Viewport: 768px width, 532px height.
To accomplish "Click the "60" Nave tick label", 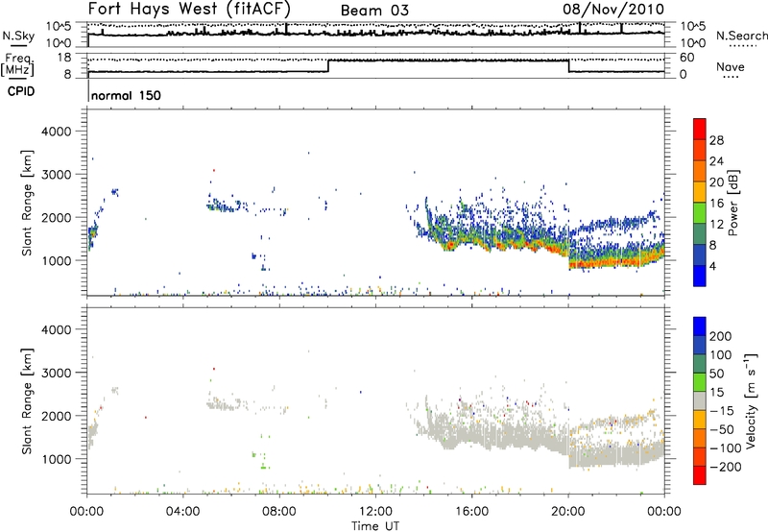I will [686, 58].
